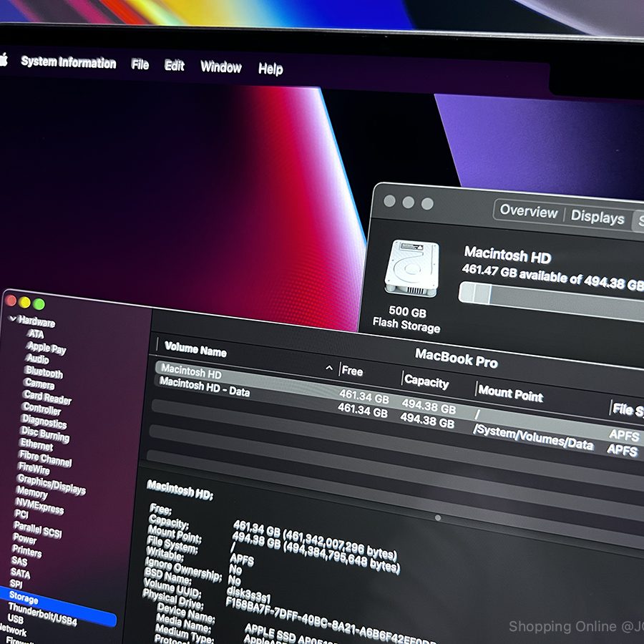Click the BSD Name label in details
The image size is (644, 644).
[x=167, y=576]
